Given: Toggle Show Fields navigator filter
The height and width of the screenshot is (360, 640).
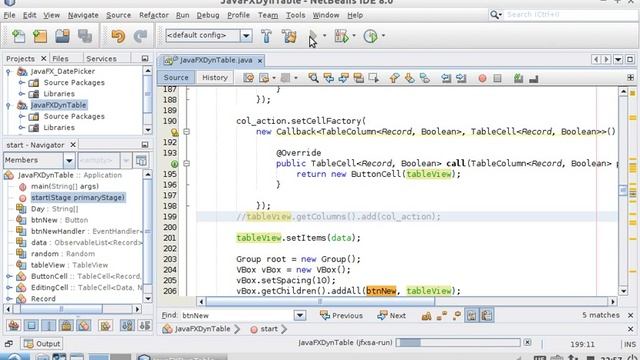Looking at the screenshot, I should point(31,325).
